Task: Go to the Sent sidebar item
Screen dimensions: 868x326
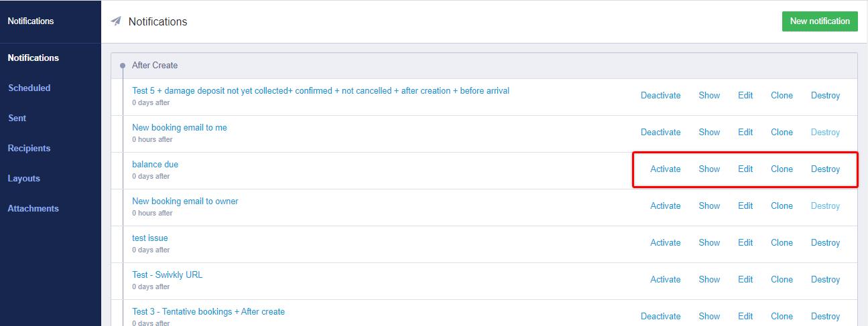Action: pos(17,118)
